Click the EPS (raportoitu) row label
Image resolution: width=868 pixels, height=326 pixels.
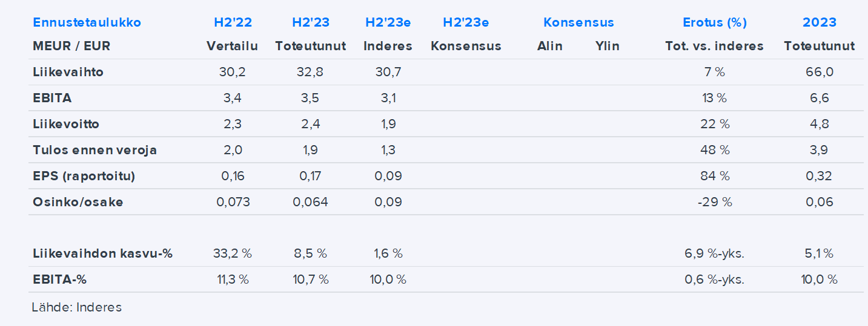[x=84, y=176]
